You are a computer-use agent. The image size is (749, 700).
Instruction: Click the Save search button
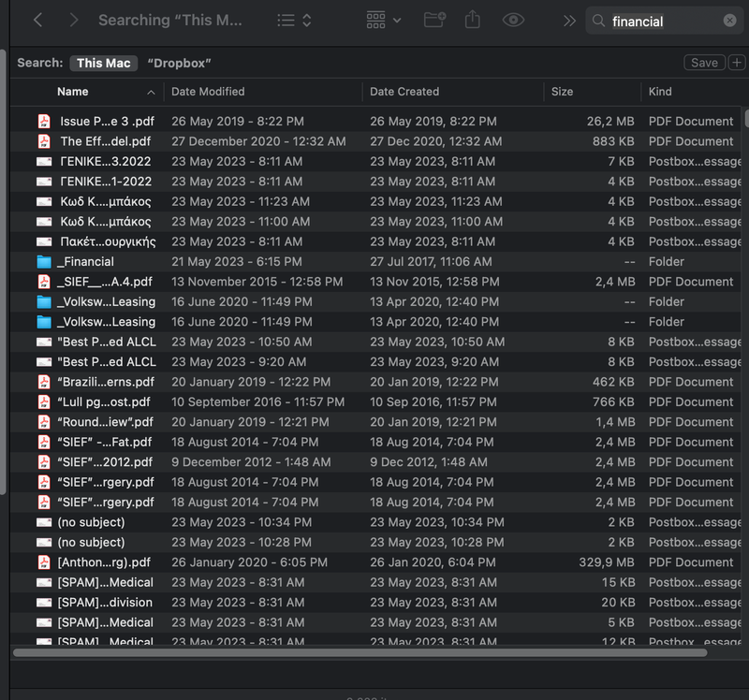click(704, 62)
